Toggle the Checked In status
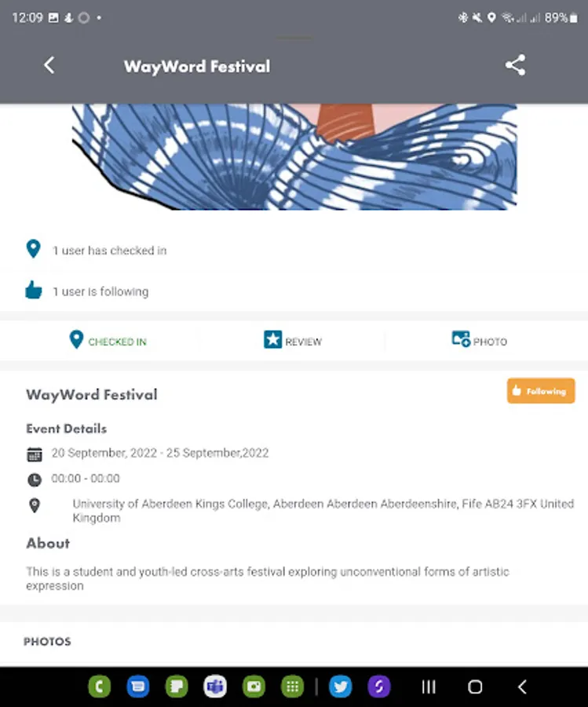The image size is (588, 707). click(x=108, y=340)
